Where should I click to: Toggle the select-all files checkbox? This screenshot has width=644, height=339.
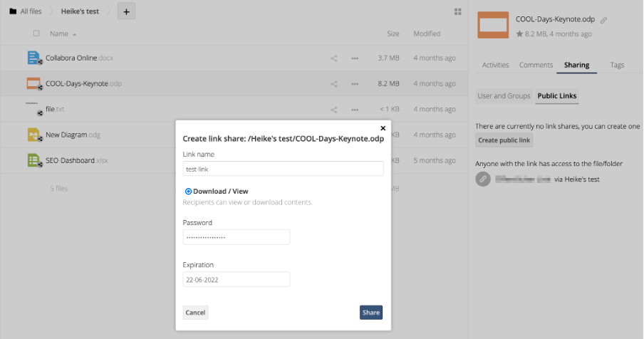[x=36, y=33]
